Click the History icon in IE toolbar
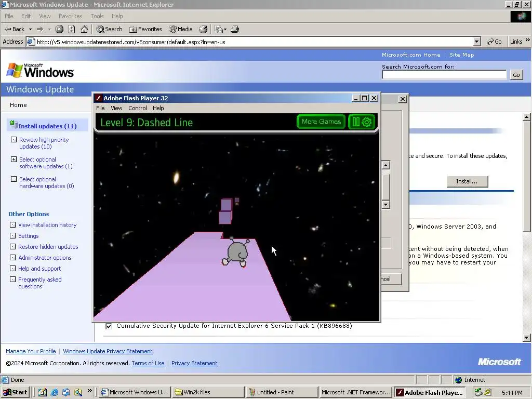 click(x=203, y=29)
